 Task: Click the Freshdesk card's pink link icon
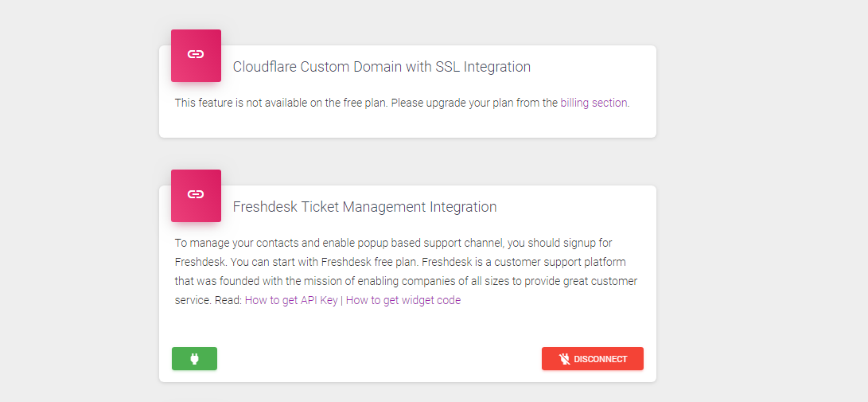coord(196,196)
